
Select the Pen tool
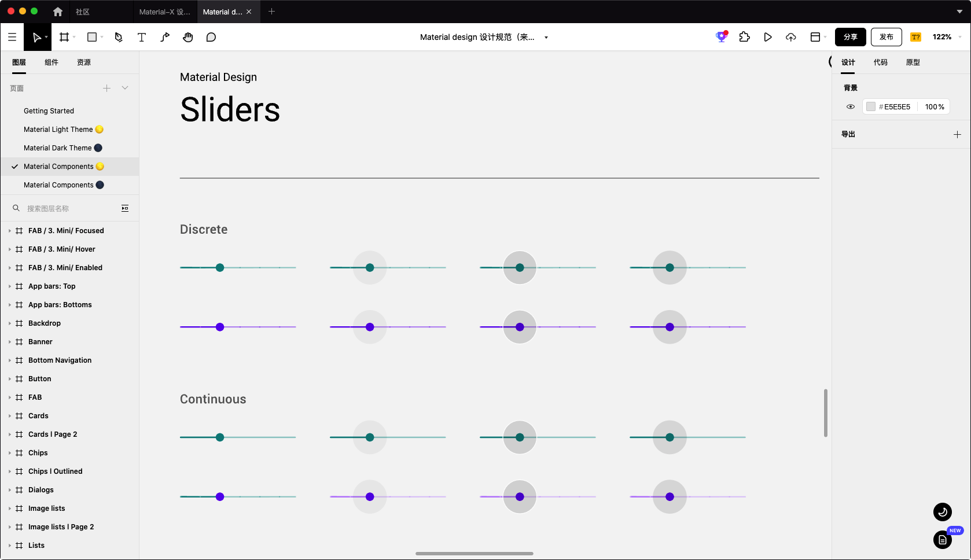[x=119, y=37]
